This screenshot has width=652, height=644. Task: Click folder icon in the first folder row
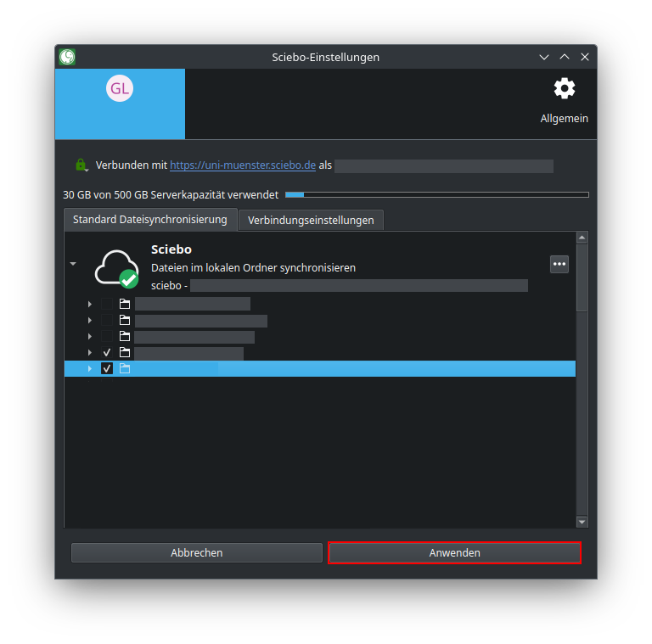coord(125,304)
